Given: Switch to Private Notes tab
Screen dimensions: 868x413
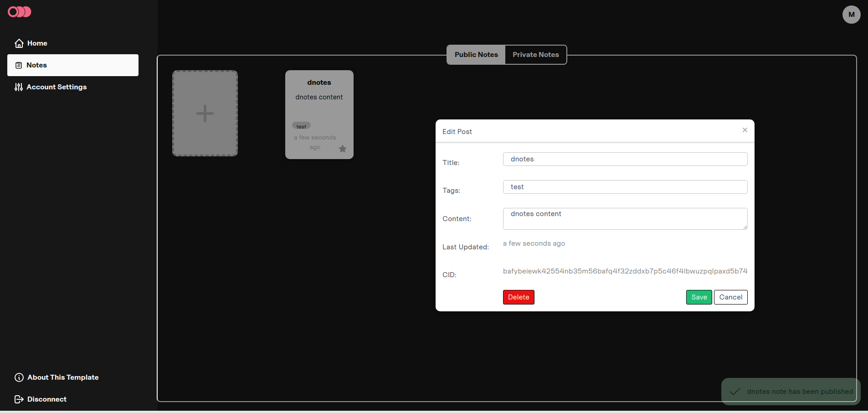Looking at the screenshot, I should tap(535, 55).
